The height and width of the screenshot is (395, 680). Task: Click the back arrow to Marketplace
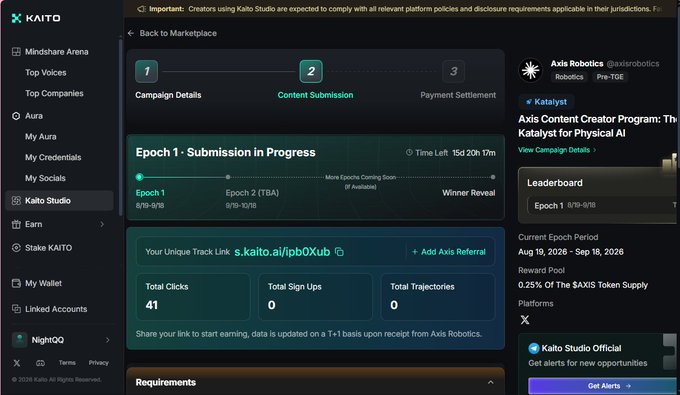tap(131, 33)
